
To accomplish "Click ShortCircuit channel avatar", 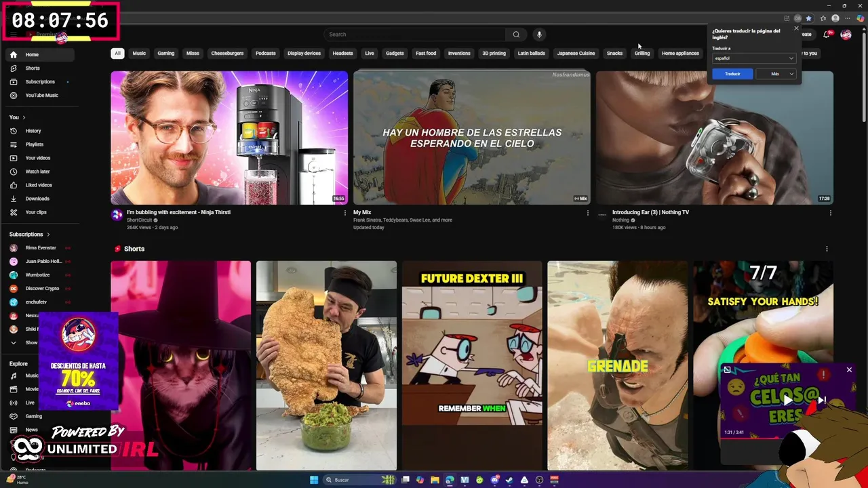I will tap(117, 216).
